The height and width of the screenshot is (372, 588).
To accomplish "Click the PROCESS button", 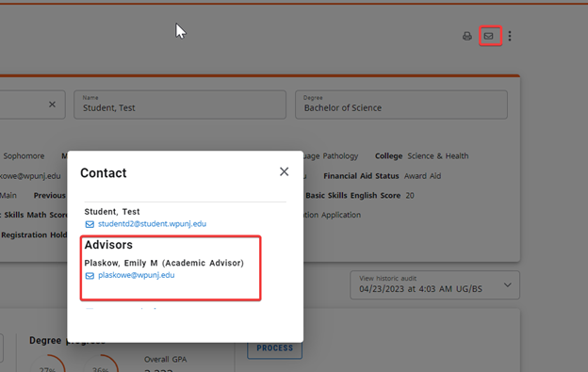I will (x=274, y=348).
